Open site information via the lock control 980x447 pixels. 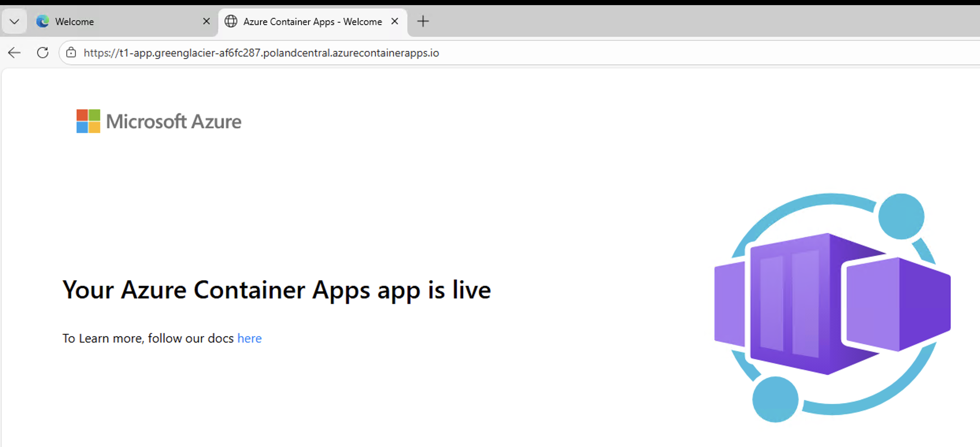[71, 52]
